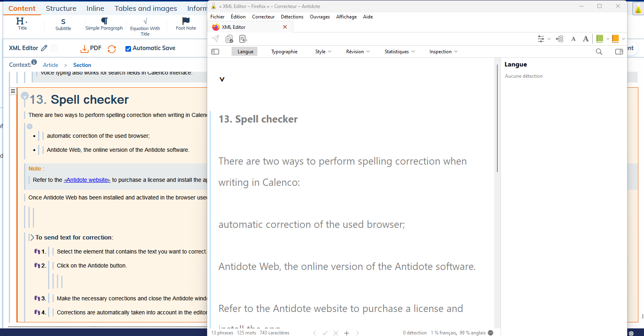Image resolution: width=644 pixels, height=336 pixels.
Task: Generate PDF from the document
Action: tap(91, 48)
